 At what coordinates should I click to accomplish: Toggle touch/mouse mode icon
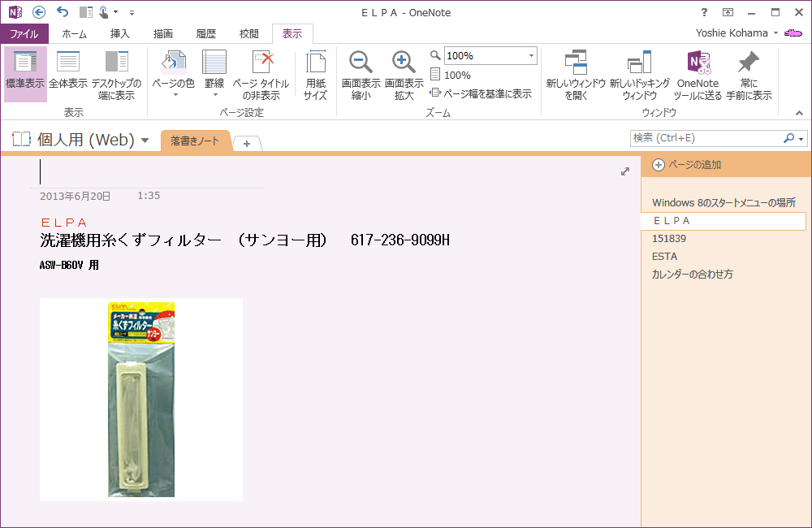tap(103, 12)
